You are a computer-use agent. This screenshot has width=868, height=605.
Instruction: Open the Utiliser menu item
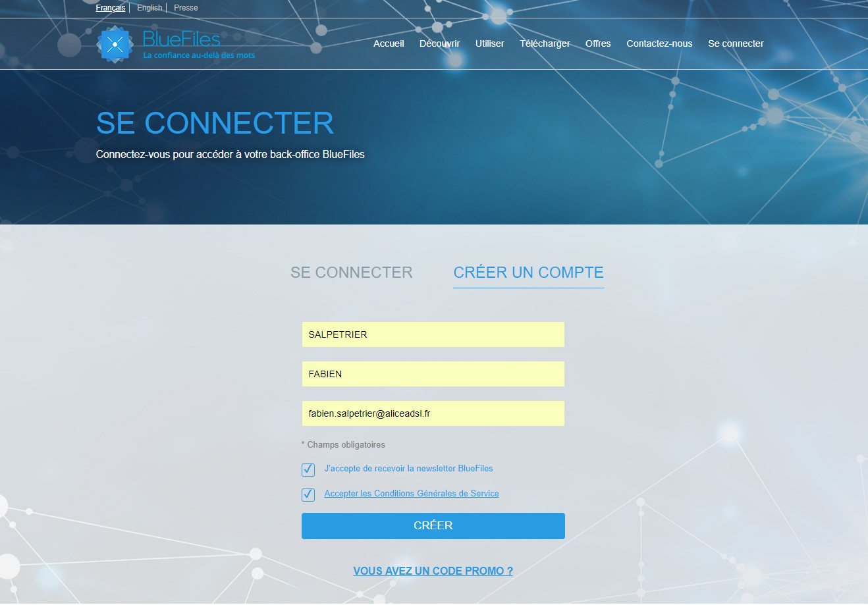490,43
